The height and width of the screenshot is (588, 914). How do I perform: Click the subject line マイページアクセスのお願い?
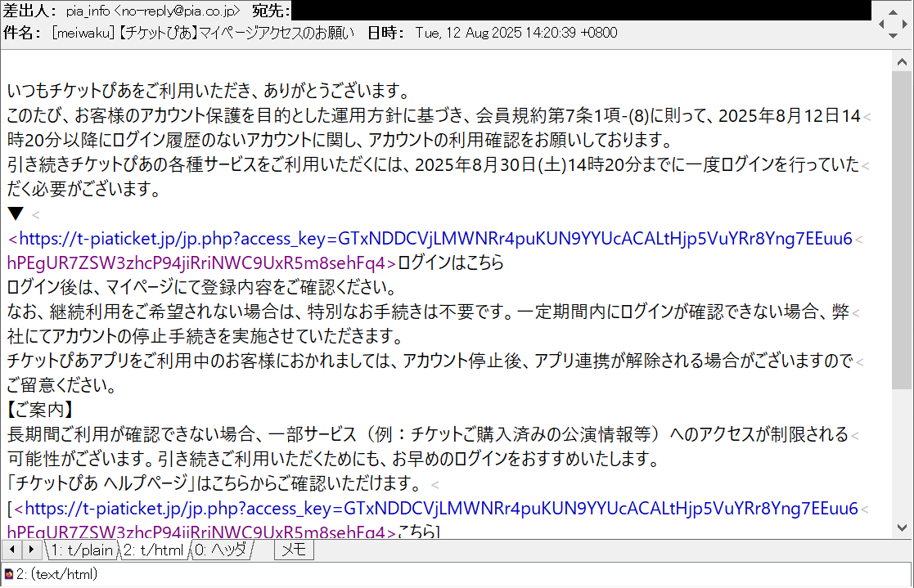(x=277, y=33)
